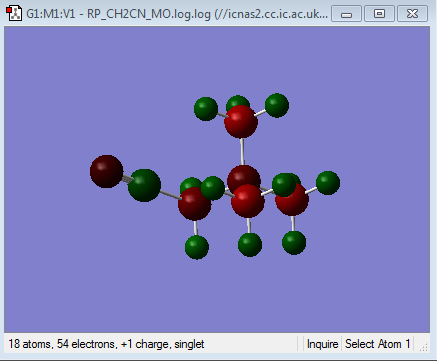Click the 'Inquire' status bar entry

click(x=322, y=344)
